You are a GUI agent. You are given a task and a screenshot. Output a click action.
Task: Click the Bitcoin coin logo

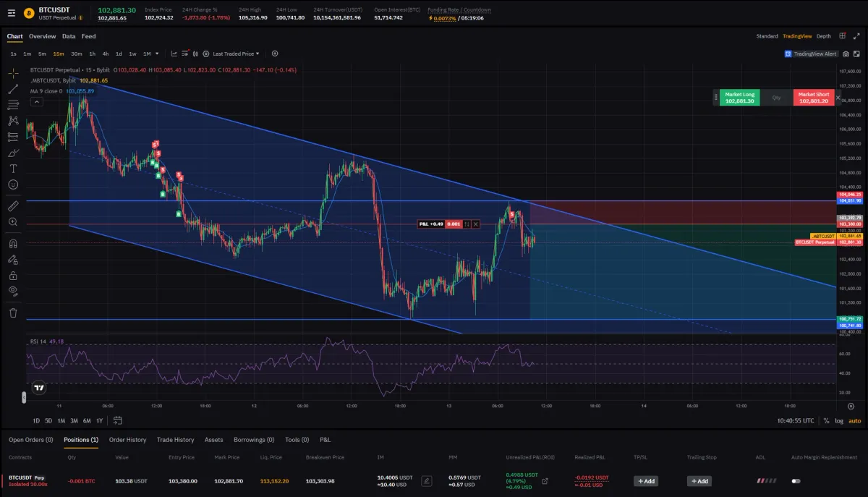point(29,13)
